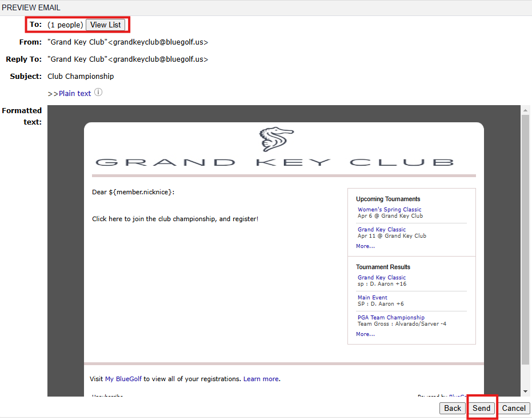Click the View List button
The width and height of the screenshot is (532, 420).
pos(106,25)
